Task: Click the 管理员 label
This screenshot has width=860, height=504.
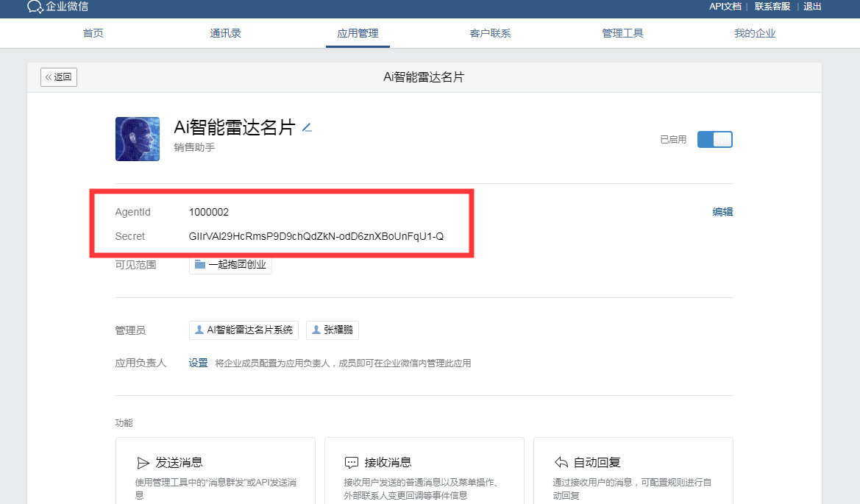Action: (x=130, y=330)
